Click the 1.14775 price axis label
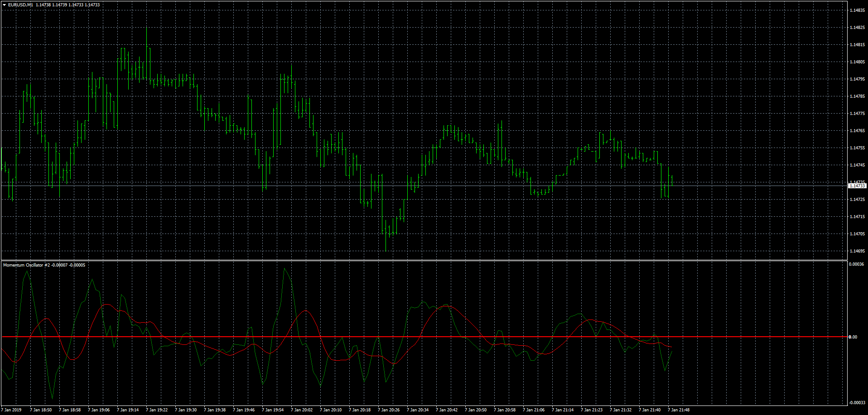This screenshot has width=868, height=415. point(858,114)
